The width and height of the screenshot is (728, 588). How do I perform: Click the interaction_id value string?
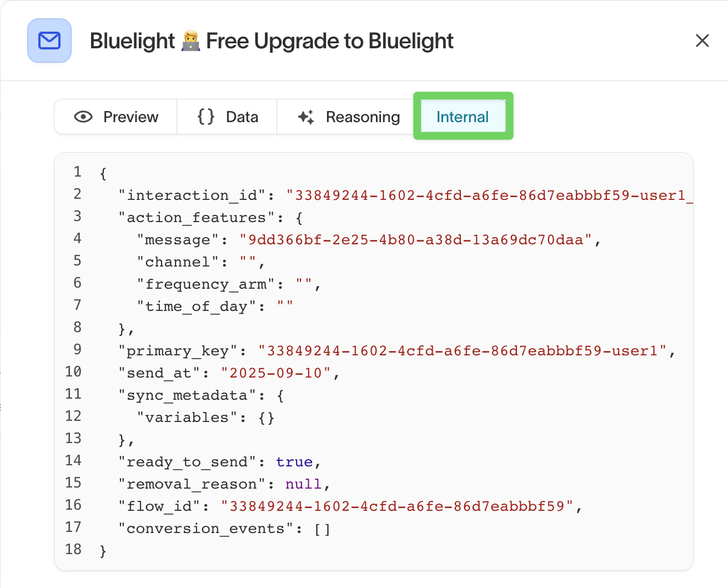point(489,195)
